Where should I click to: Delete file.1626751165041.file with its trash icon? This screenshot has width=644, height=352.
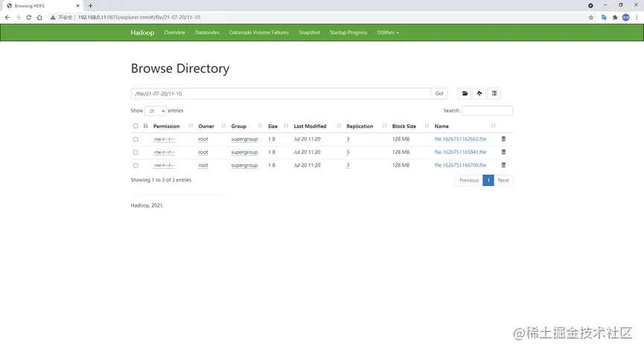(x=503, y=152)
